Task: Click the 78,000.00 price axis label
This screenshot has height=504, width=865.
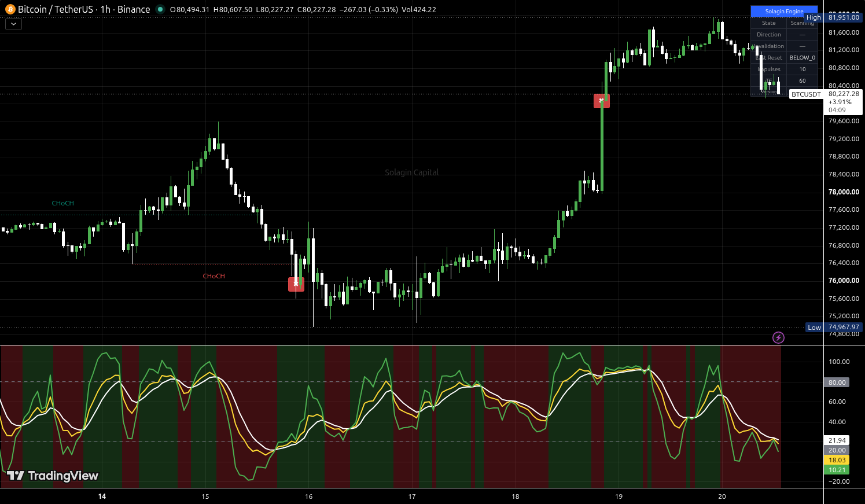Action: click(x=844, y=192)
